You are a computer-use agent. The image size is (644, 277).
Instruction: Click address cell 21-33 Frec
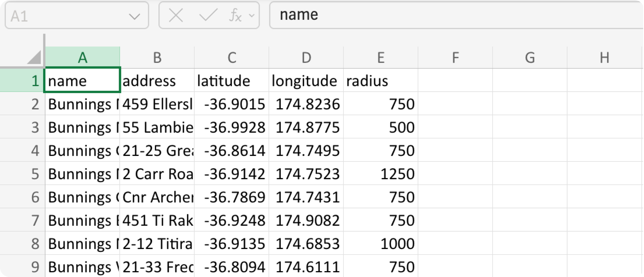point(157,266)
